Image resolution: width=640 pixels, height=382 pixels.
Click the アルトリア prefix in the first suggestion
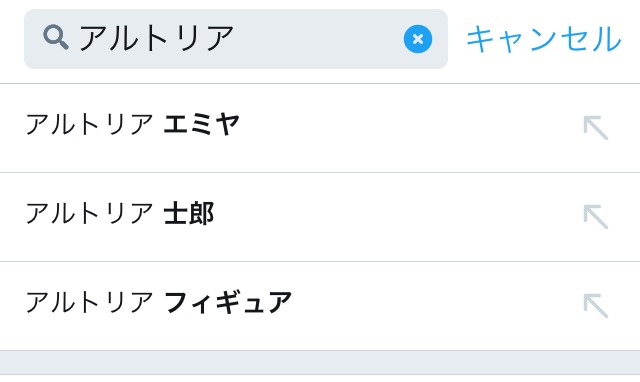point(89,124)
